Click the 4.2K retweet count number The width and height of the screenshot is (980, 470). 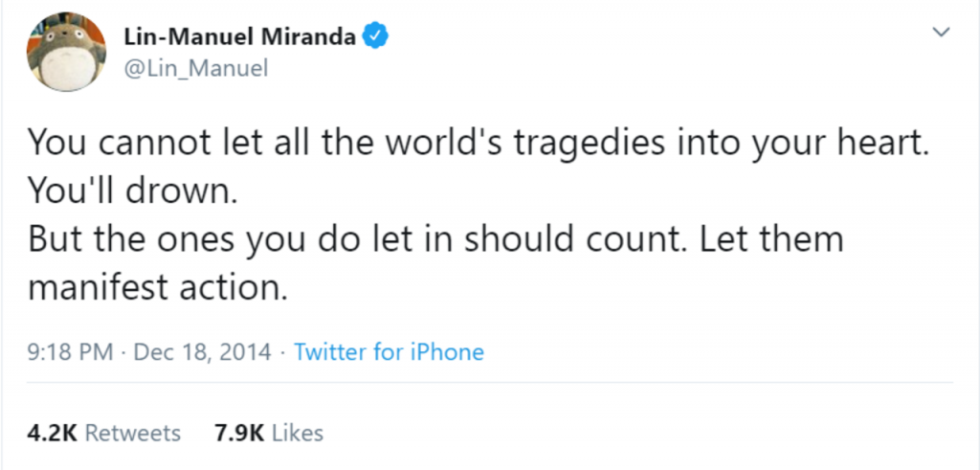pos(52,433)
